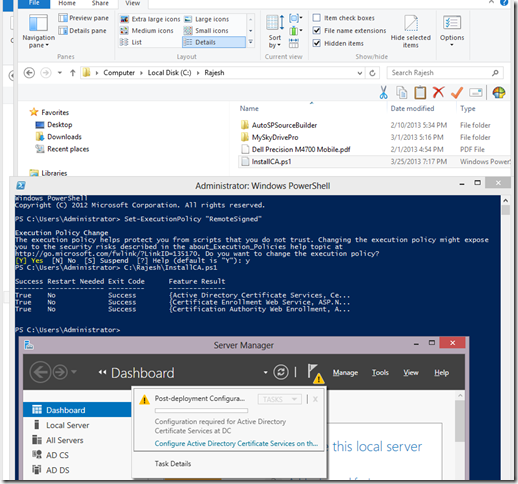
Task: Open the Share ribbon tab
Action: click(x=100, y=3)
